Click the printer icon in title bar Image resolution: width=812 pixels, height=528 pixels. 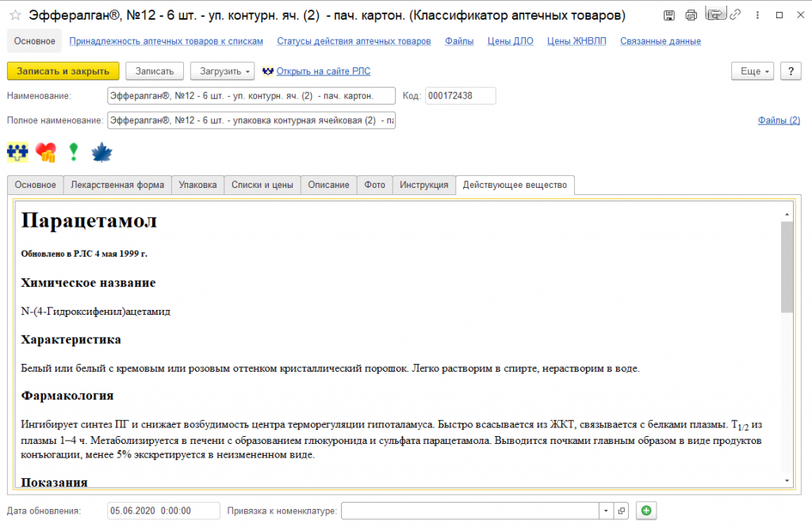[691, 15]
